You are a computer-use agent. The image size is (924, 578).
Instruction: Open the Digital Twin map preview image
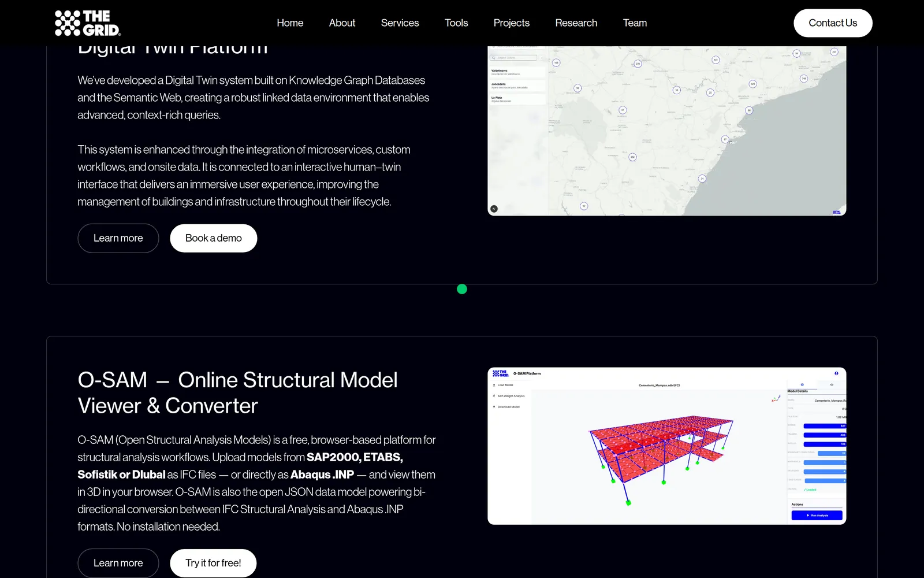(x=667, y=131)
